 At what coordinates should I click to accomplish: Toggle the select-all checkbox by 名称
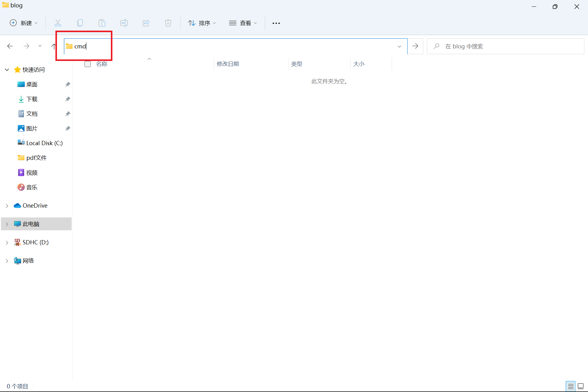(x=88, y=64)
